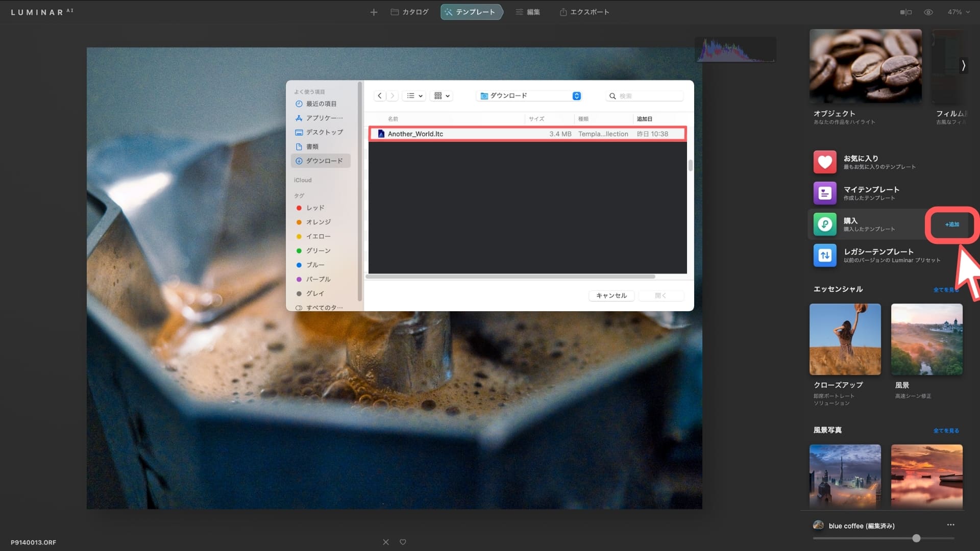The image size is (980, 551).
Task: Adjust the blue coffee template amount slider
Action: point(916,538)
